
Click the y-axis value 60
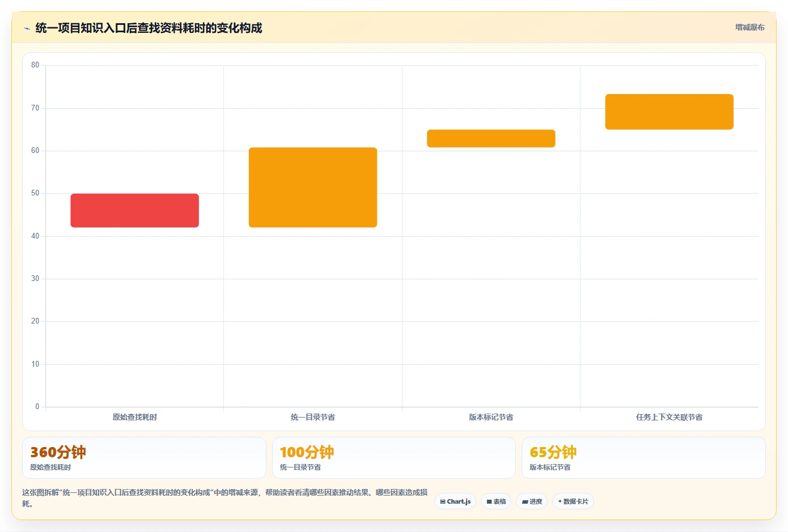35,151
